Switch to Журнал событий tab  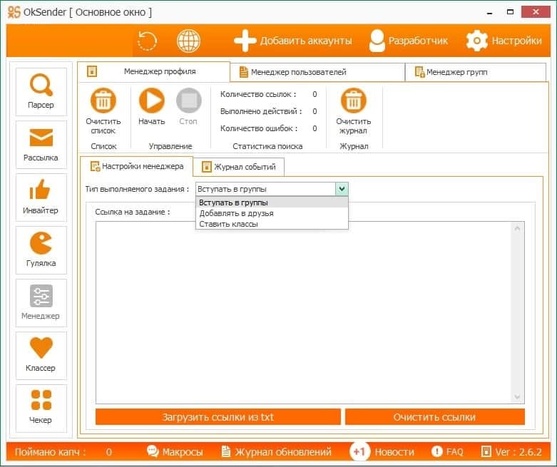[x=239, y=167]
